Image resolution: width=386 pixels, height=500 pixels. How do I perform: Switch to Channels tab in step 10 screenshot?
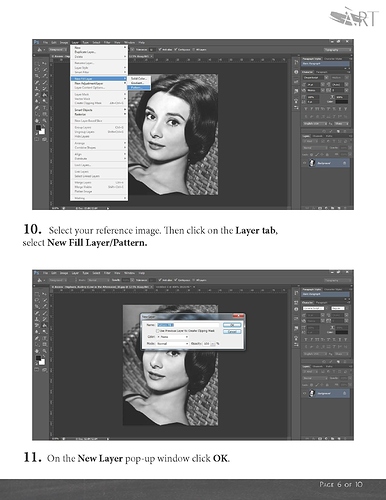pos(317,136)
